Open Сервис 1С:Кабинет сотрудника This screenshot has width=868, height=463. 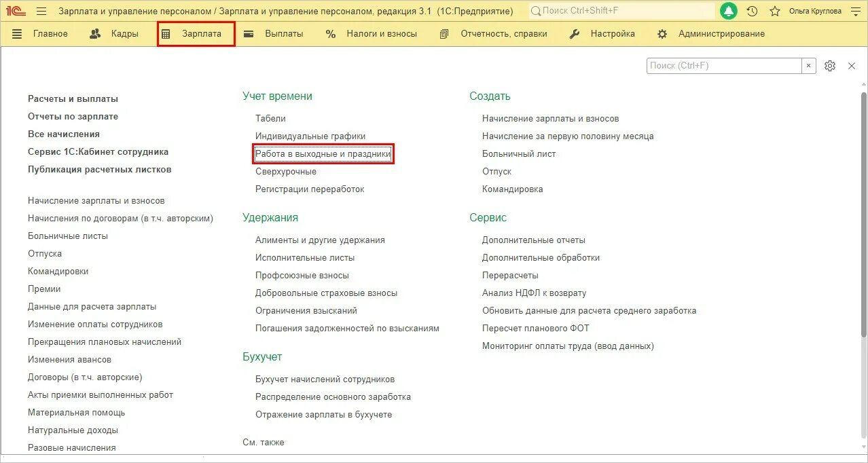pos(98,152)
